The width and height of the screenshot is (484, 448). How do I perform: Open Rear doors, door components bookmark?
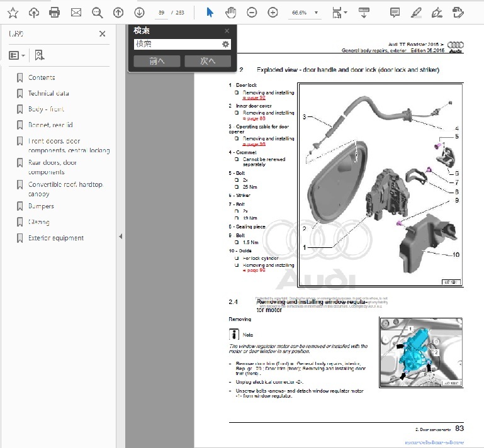pyautogui.click(x=52, y=167)
